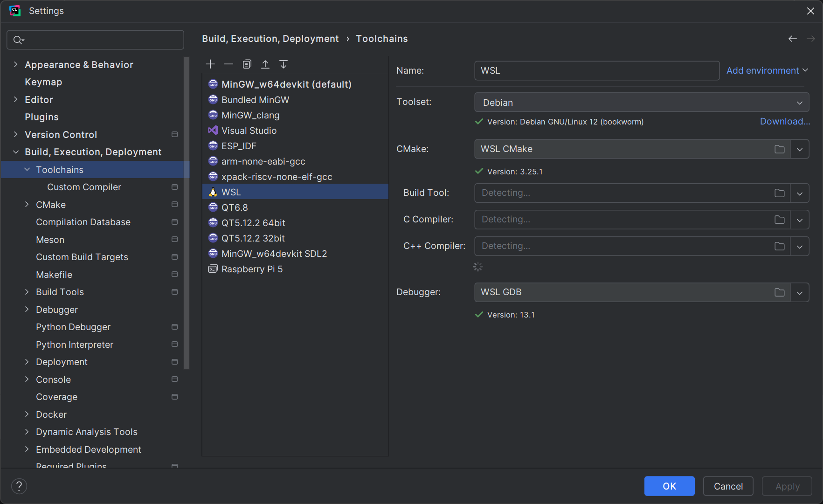Screen dimensions: 823x504
Task: Click the Download... link
Action: click(x=785, y=121)
